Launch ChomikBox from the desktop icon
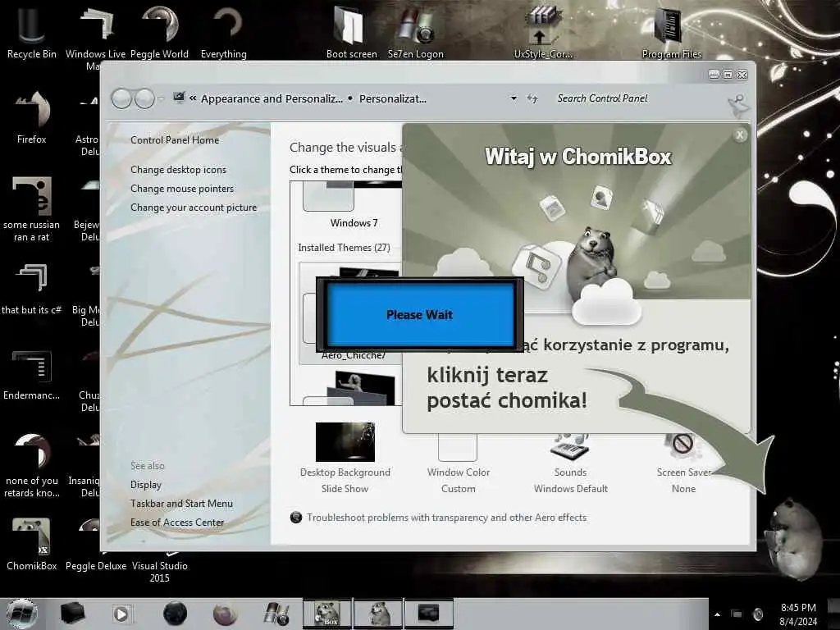840x630 pixels. 32,543
